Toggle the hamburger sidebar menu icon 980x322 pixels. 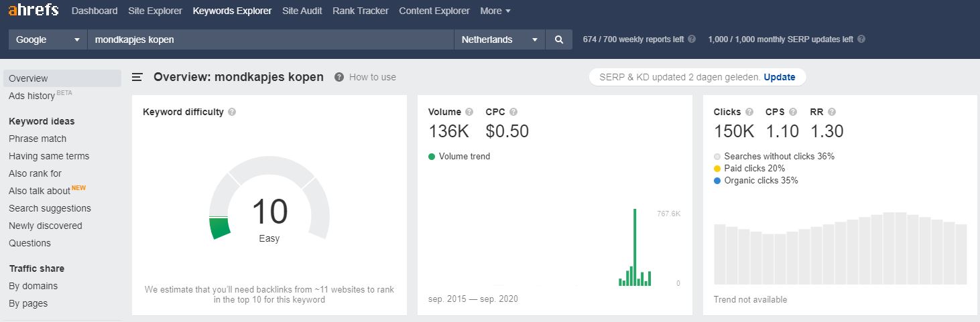click(137, 77)
